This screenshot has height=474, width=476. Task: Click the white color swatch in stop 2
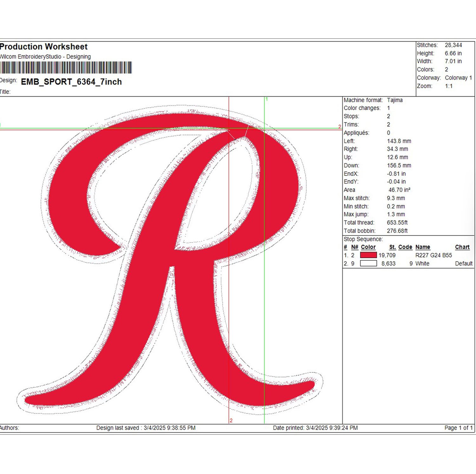pyautogui.click(x=368, y=263)
